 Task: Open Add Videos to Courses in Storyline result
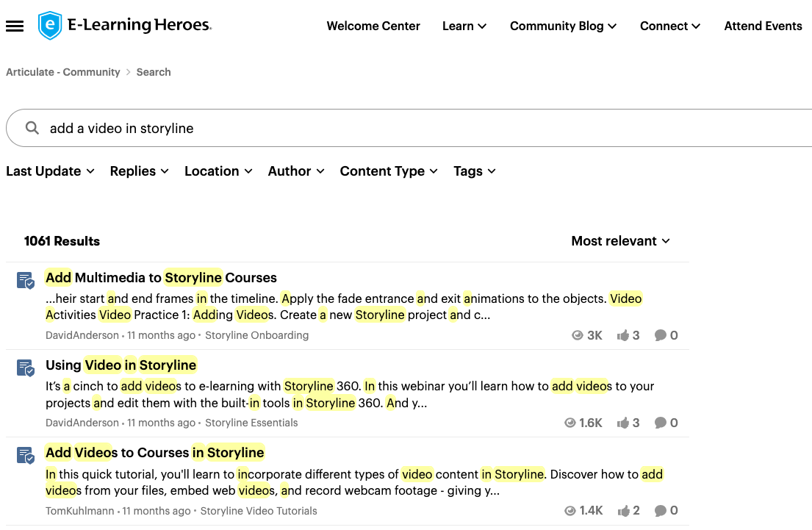(154, 452)
